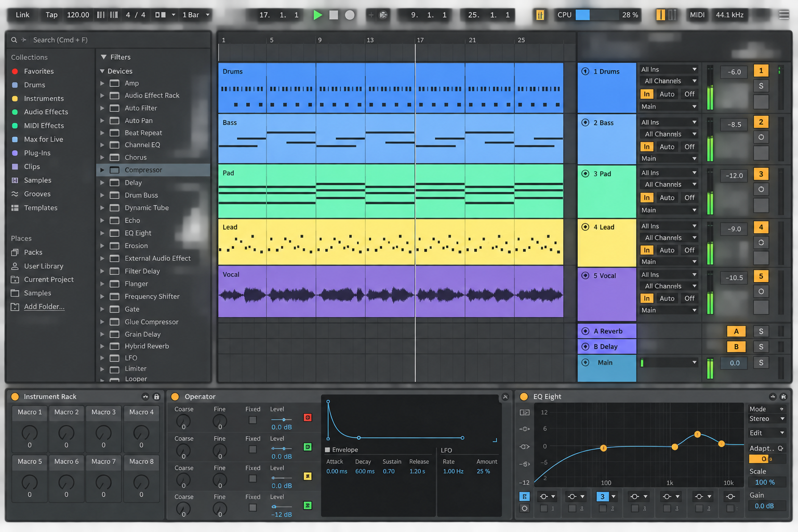Click the circle icon beside A Reverb
798x532 pixels.
pyautogui.click(x=586, y=331)
